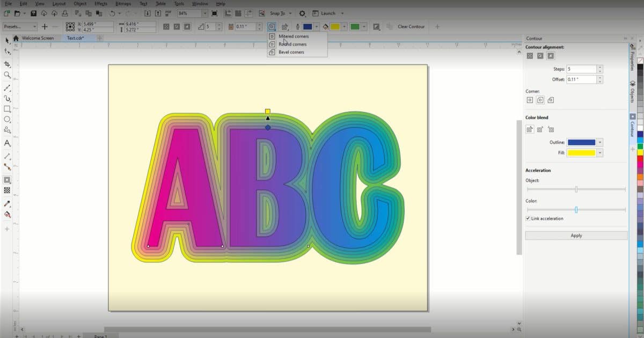Open yellow fill color dropdown in property bar
The width and height of the screenshot is (644, 338).
(x=343, y=26)
